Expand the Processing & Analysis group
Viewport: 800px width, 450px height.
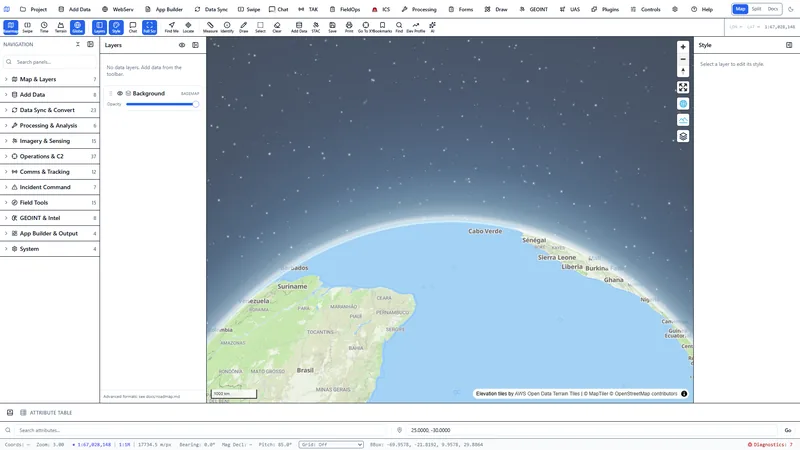pyautogui.click(x=49, y=126)
